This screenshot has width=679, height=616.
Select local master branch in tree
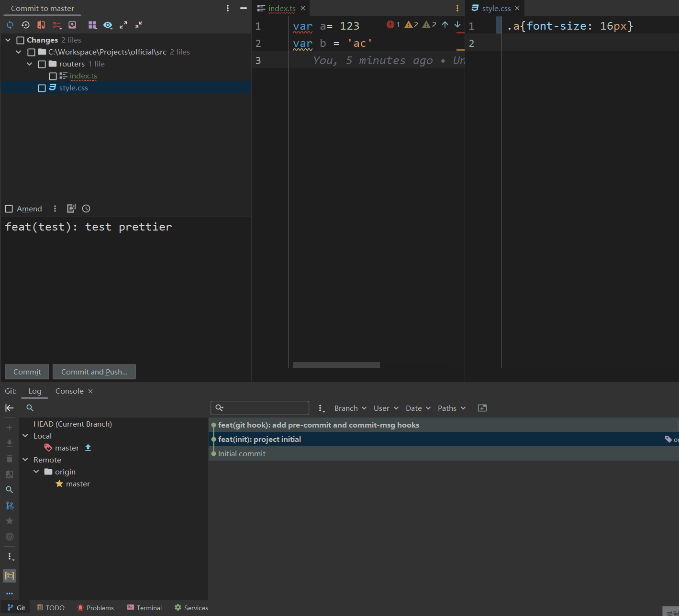pos(67,448)
